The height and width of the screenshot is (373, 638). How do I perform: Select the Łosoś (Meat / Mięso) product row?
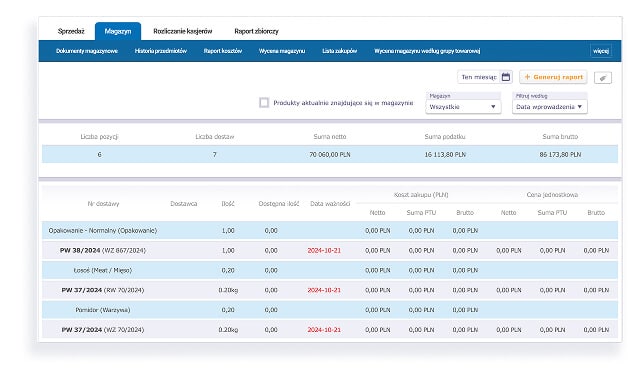330,270
